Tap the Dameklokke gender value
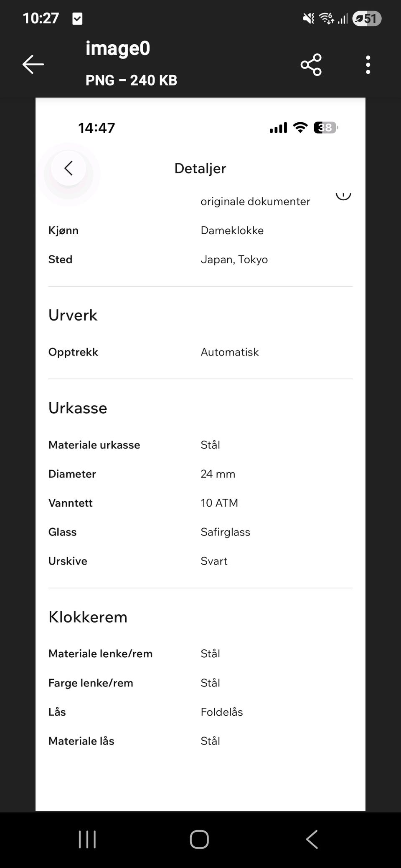Viewport: 401px width, 868px height. (x=232, y=230)
